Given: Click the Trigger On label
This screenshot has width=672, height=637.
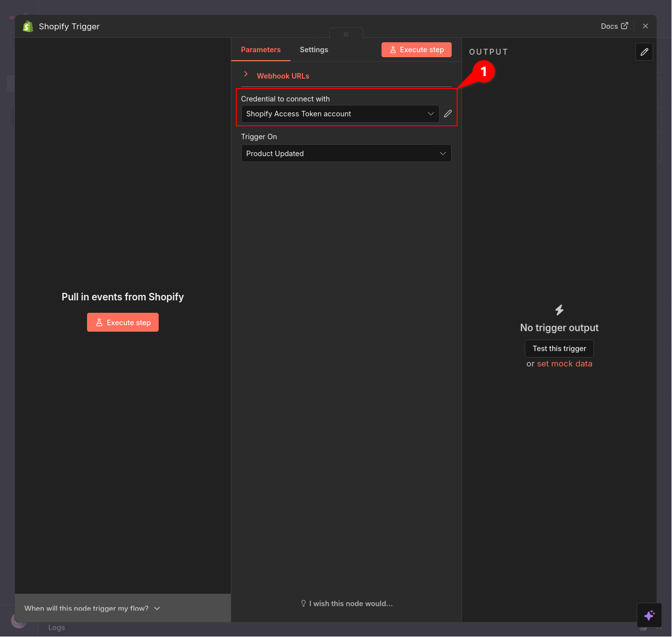Looking at the screenshot, I should coord(259,137).
